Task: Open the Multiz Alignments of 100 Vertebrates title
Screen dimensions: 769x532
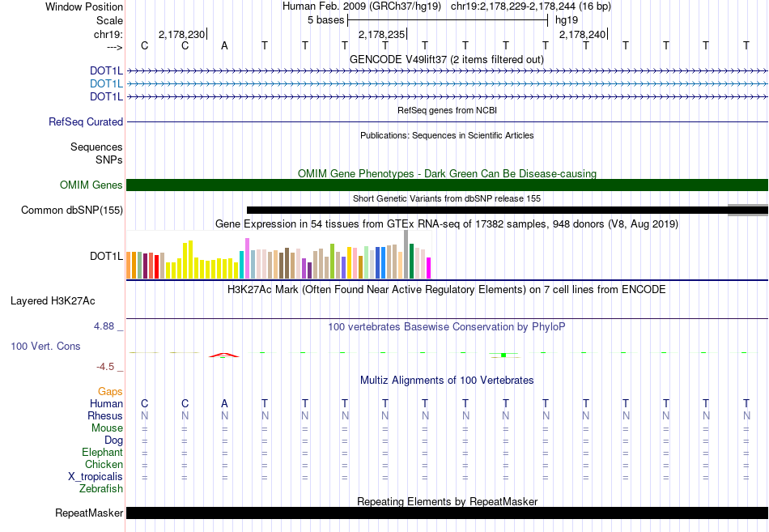Action: point(447,381)
